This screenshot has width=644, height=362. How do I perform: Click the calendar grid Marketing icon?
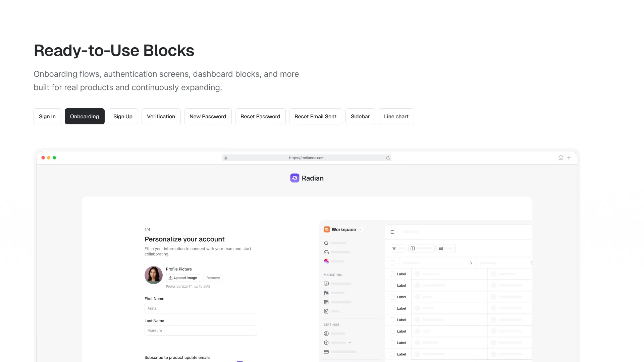[x=326, y=302]
